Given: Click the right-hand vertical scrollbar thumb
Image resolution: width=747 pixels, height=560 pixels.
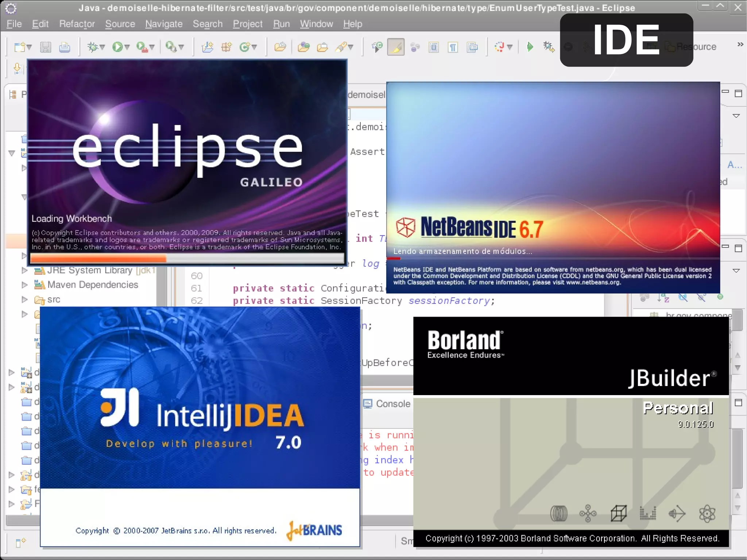Looking at the screenshot, I should [737, 458].
